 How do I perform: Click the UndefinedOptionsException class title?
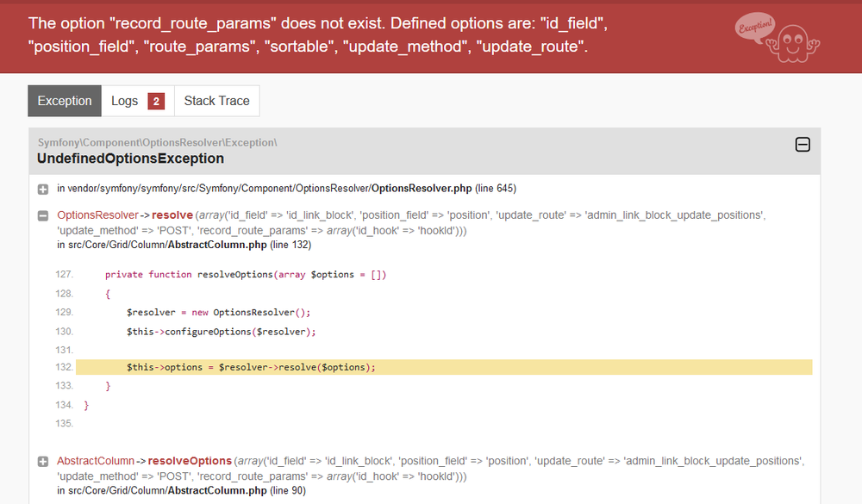[130, 159]
